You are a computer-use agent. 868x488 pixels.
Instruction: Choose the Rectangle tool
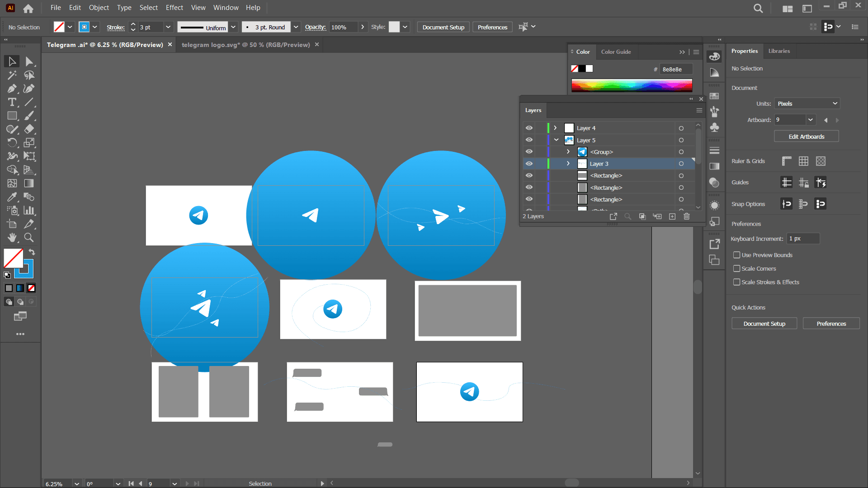(12, 116)
